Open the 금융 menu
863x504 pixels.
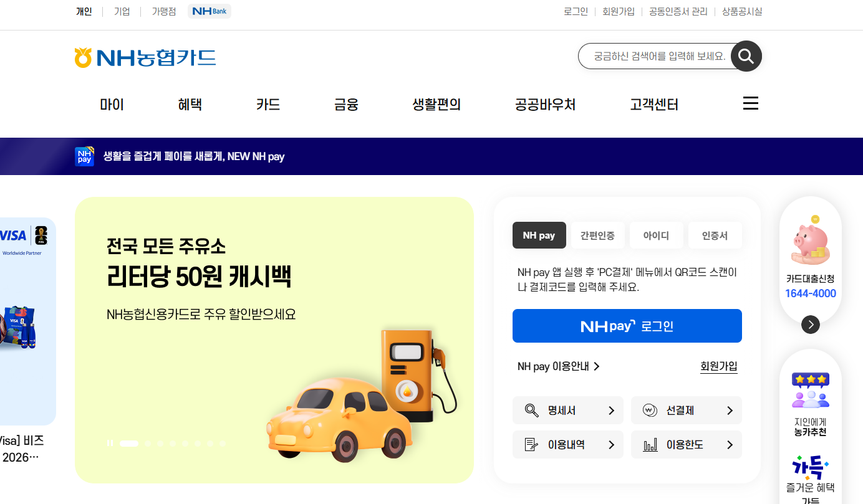pyautogui.click(x=346, y=105)
